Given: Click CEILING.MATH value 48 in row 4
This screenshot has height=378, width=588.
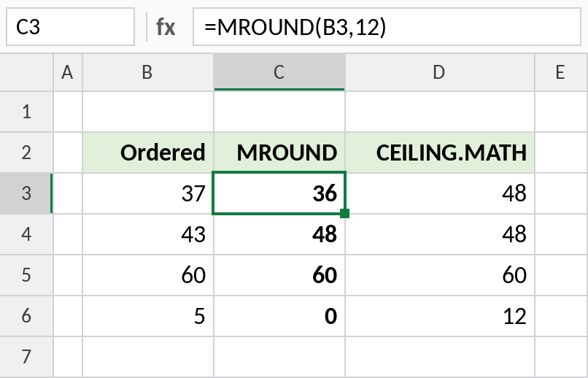Looking at the screenshot, I should pyautogui.click(x=440, y=234).
